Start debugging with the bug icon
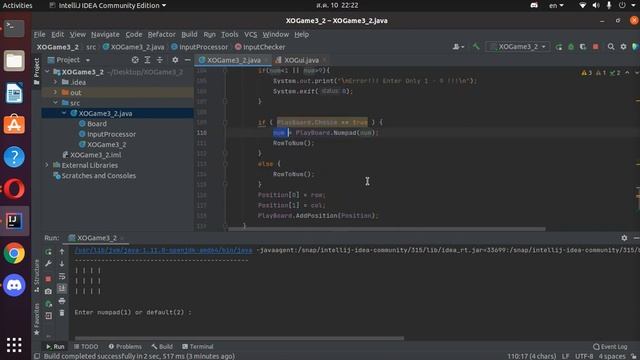 pyautogui.click(x=571, y=47)
